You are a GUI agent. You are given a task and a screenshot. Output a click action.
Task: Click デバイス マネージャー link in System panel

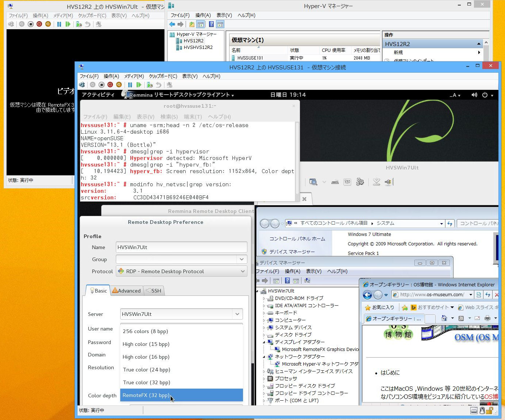[x=292, y=252]
